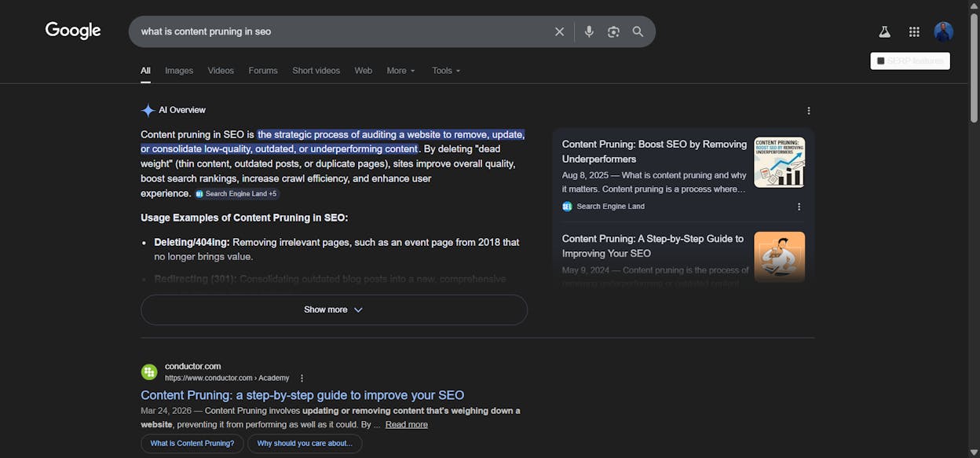Clear the search query with the X icon
980x458 pixels.
[x=559, y=31]
